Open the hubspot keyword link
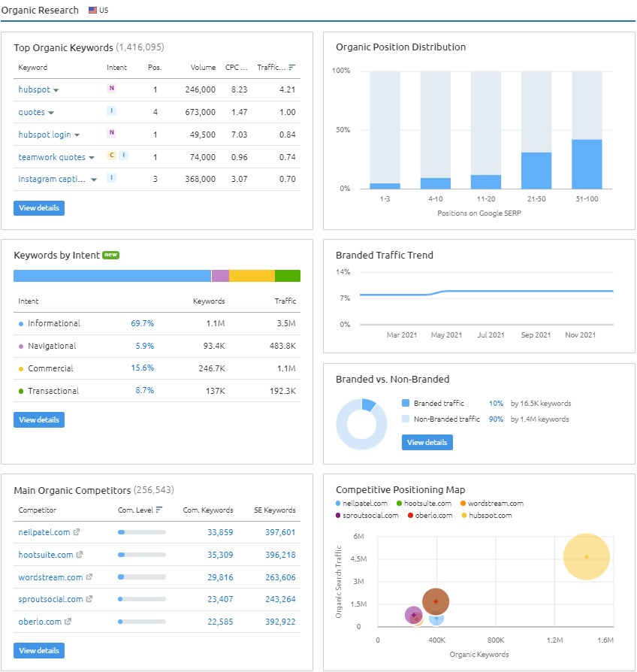Image resolution: width=637 pixels, height=672 pixels. click(x=35, y=89)
